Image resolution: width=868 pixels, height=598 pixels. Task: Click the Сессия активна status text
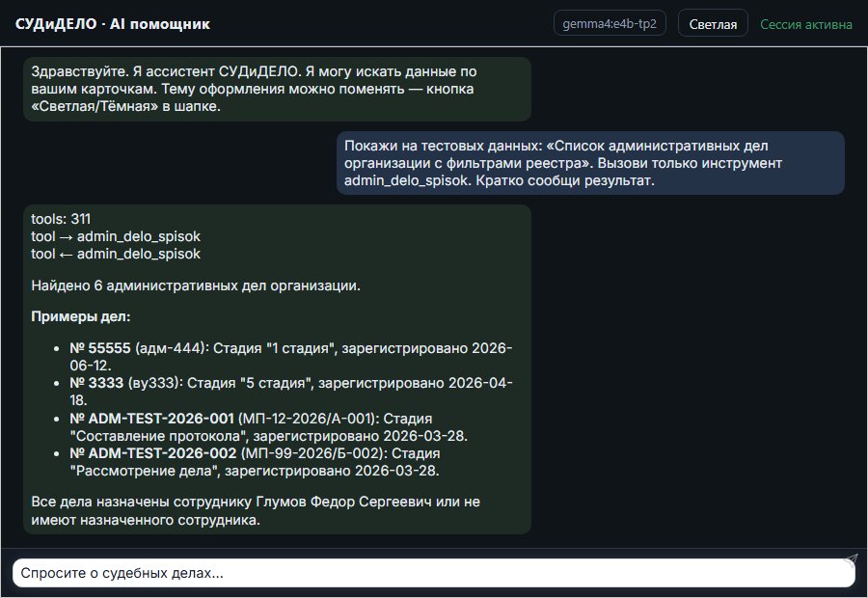click(x=805, y=24)
